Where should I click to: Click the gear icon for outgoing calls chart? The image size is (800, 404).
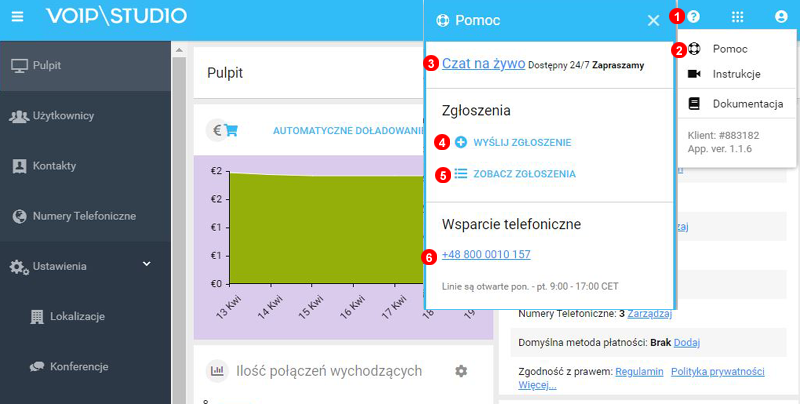tap(461, 371)
